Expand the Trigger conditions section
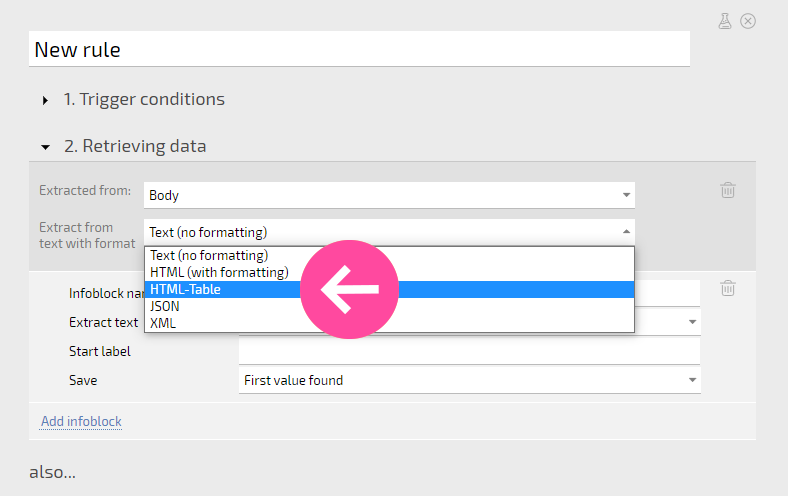788x496 pixels. pos(45,101)
